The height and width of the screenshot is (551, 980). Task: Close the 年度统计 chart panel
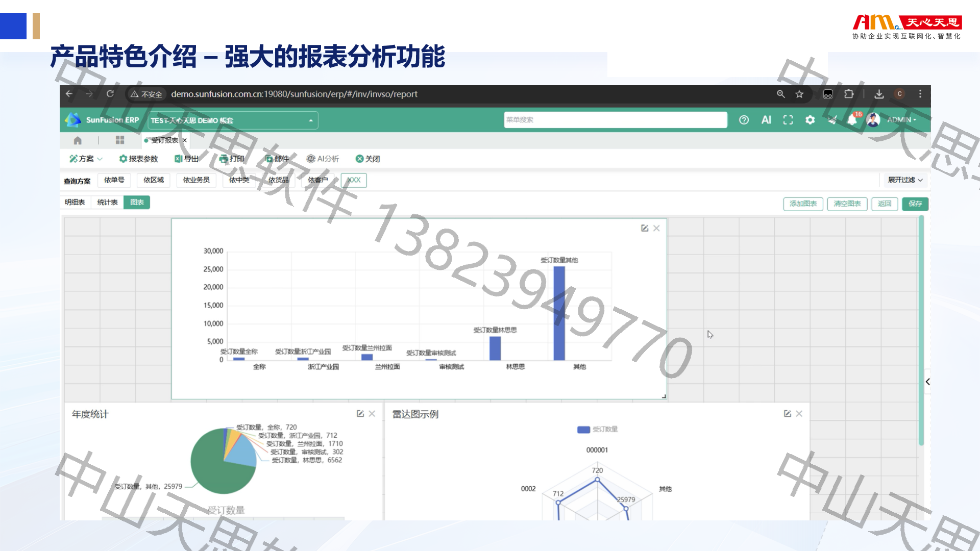click(372, 414)
